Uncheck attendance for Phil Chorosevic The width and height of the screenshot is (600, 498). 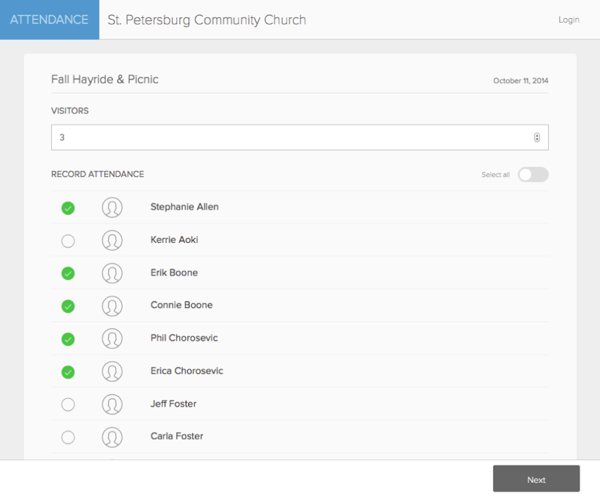point(68,339)
